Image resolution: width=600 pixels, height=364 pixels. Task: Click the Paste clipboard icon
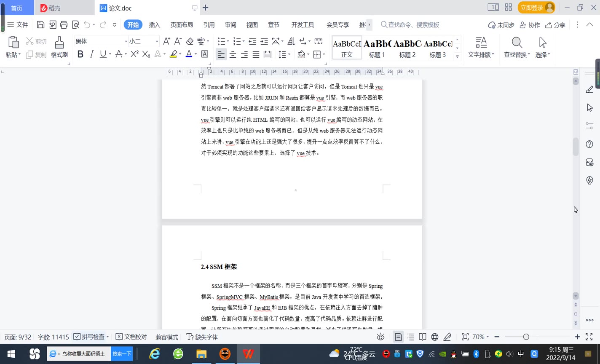coord(13,42)
